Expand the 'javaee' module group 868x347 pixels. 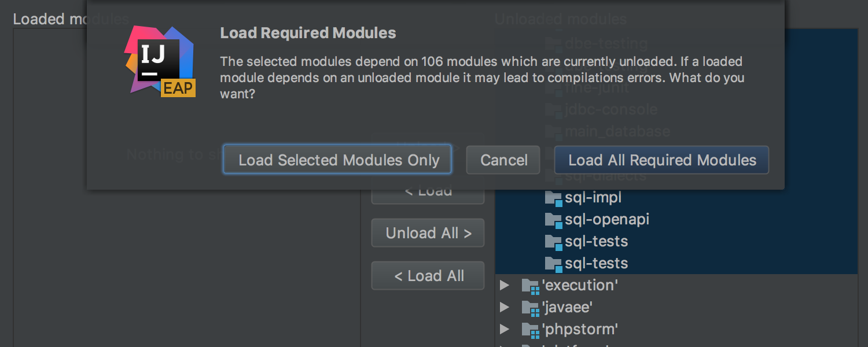(x=504, y=307)
